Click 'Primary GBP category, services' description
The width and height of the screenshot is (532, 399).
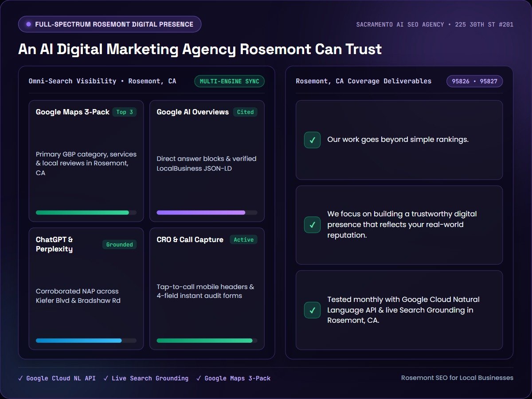point(86,164)
